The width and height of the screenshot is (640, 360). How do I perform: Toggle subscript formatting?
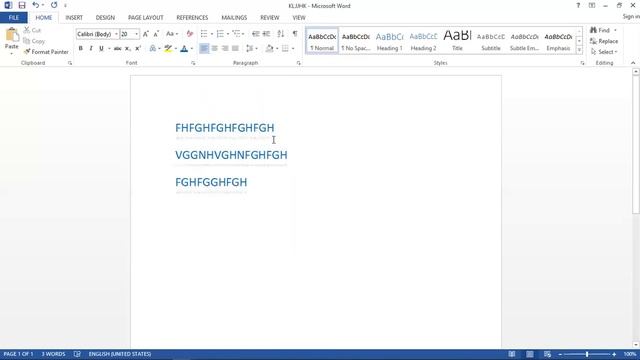[x=128, y=49]
